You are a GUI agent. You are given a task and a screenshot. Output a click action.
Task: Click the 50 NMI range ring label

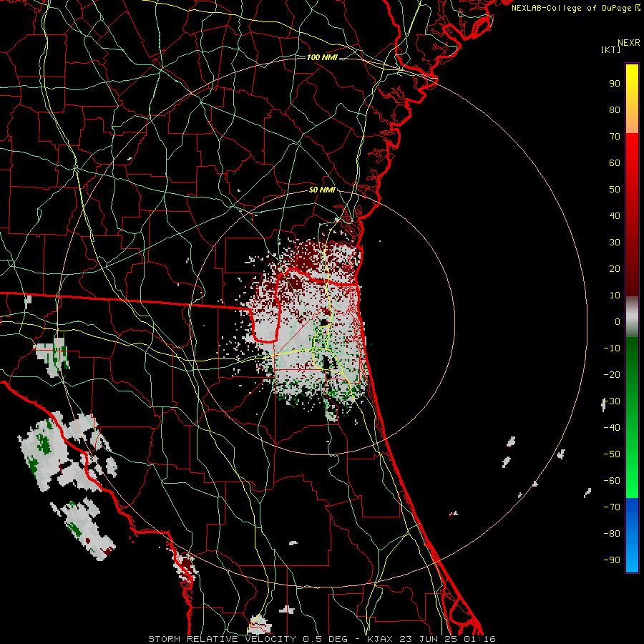coord(322,190)
